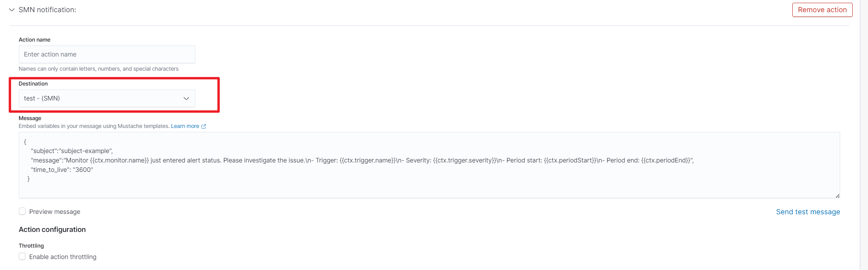Click the Destination dropdown arrow icon

186,99
